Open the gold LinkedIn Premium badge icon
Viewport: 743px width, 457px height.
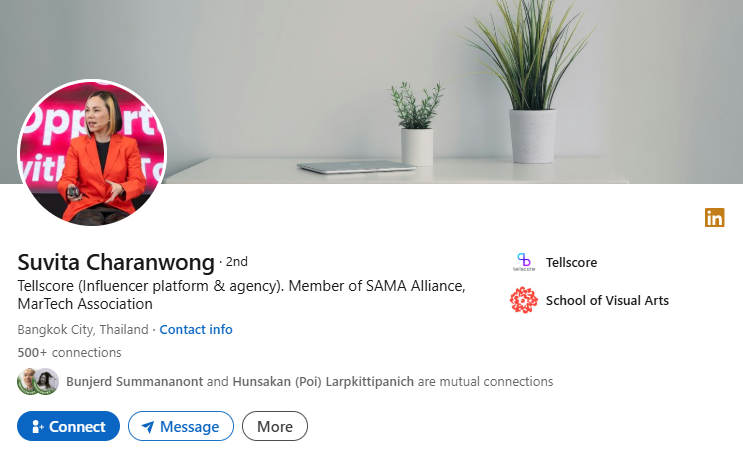(715, 218)
